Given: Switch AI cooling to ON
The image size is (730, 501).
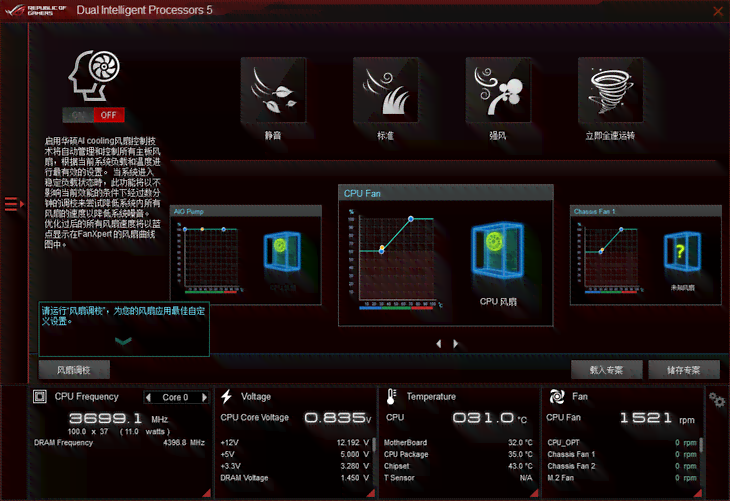Looking at the screenshot, I should (78, 115).
